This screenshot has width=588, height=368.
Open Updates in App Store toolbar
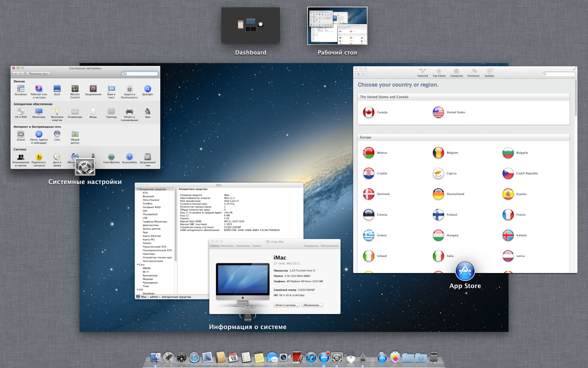[489, 73]
